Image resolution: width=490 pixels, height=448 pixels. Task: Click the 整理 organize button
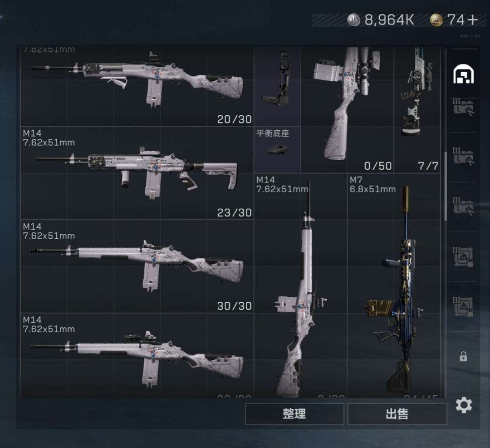(294, 414)
